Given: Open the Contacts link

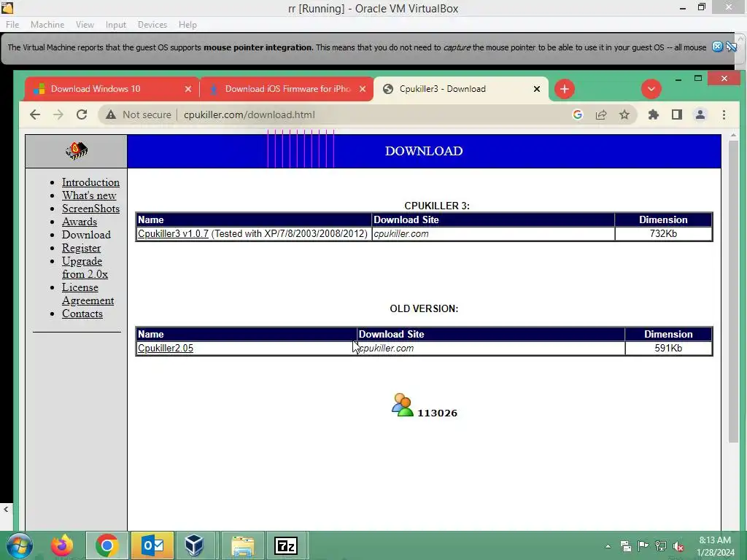Looking at the screenshot, I should pos(82,314).
